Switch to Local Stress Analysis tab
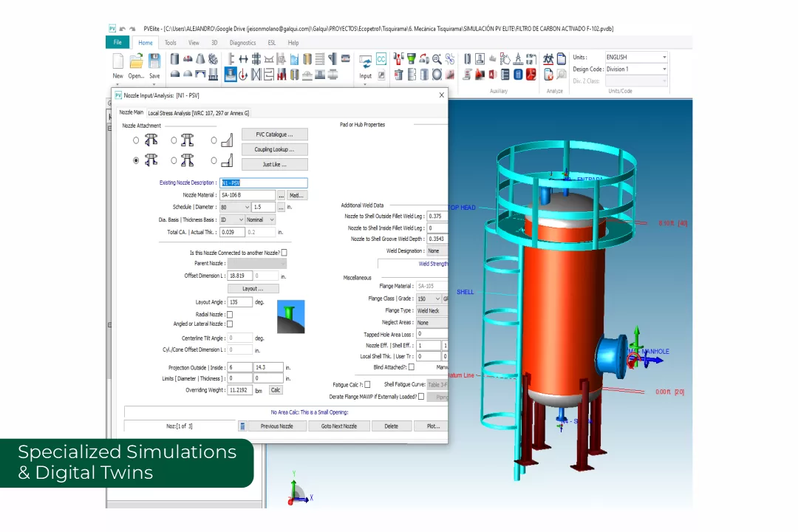The height and width of the screenshot is (532, 798). tap(199, 113)
